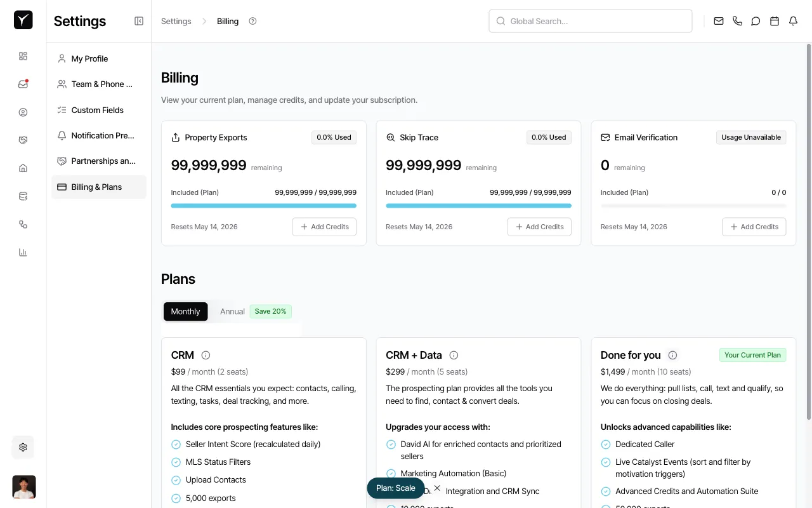
Task: Open the partnerships handshake icon
Action: coord(23,140)
